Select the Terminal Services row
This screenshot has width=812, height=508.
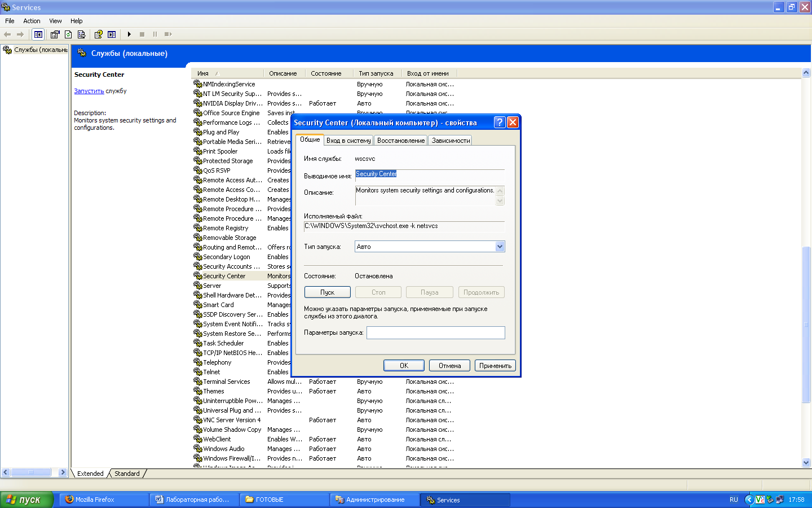(x=324, y=382)
